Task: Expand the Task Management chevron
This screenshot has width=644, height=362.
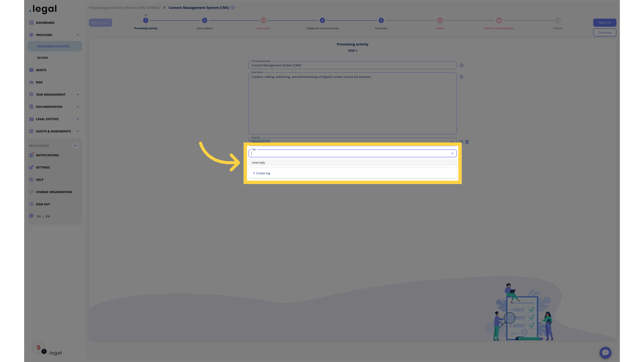Action: [x=78, y=95]
